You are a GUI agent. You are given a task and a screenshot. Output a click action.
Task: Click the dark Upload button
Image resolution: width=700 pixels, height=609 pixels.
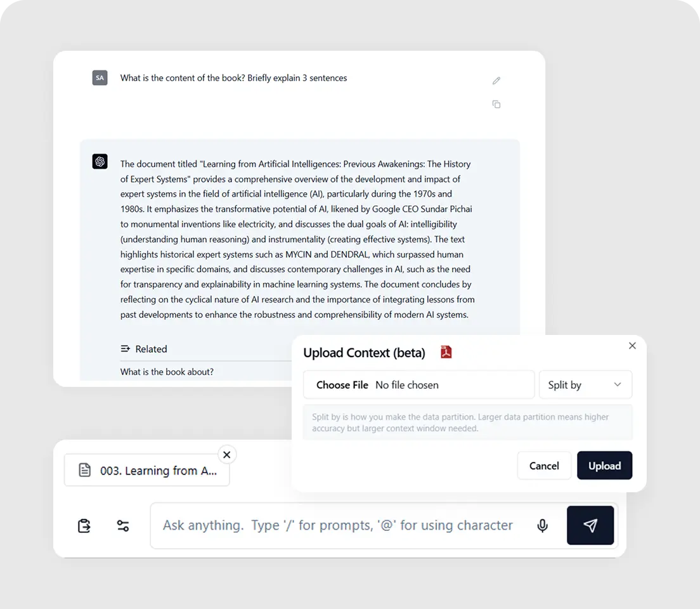click(604, 466)
